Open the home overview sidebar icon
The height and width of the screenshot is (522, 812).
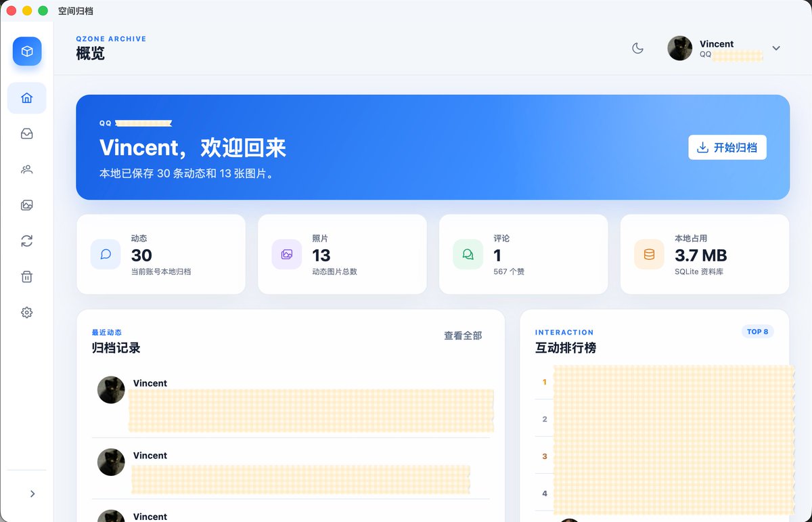[27, 98]
